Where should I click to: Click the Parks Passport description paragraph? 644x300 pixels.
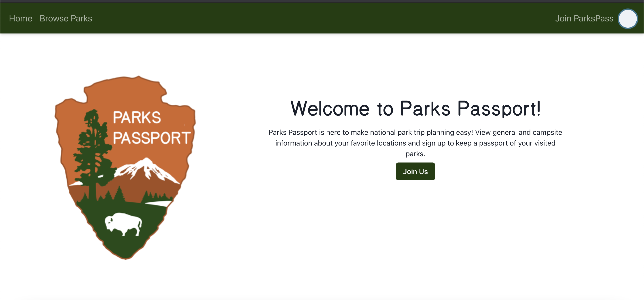[415, 143]
